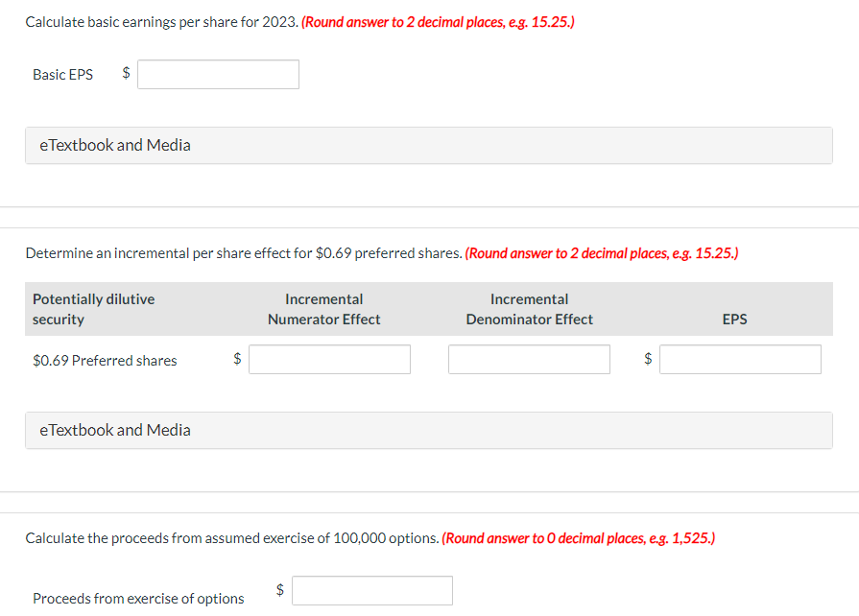Click the 'Calculate basic earnings per share' instruction text
Image resolution: width=859 pixels, height=616 pixels.
pyautogui.click(x=162, y=22)
